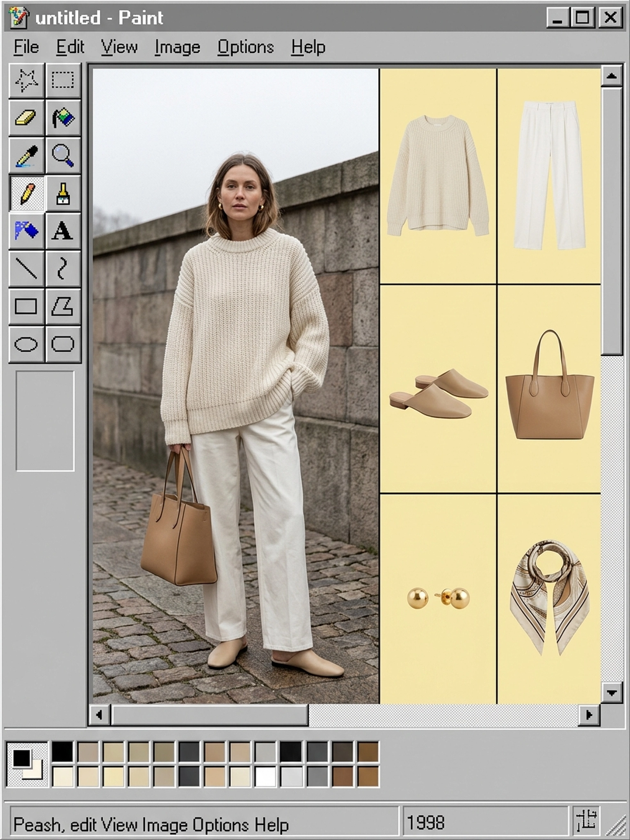
Task: Choose the Eraser tool
Action: (26, 118)
